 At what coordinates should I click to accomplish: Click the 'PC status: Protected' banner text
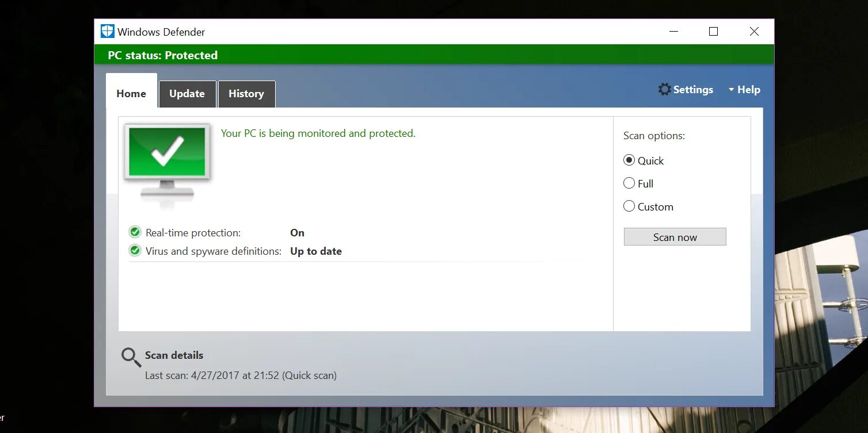tap(163, 55)
